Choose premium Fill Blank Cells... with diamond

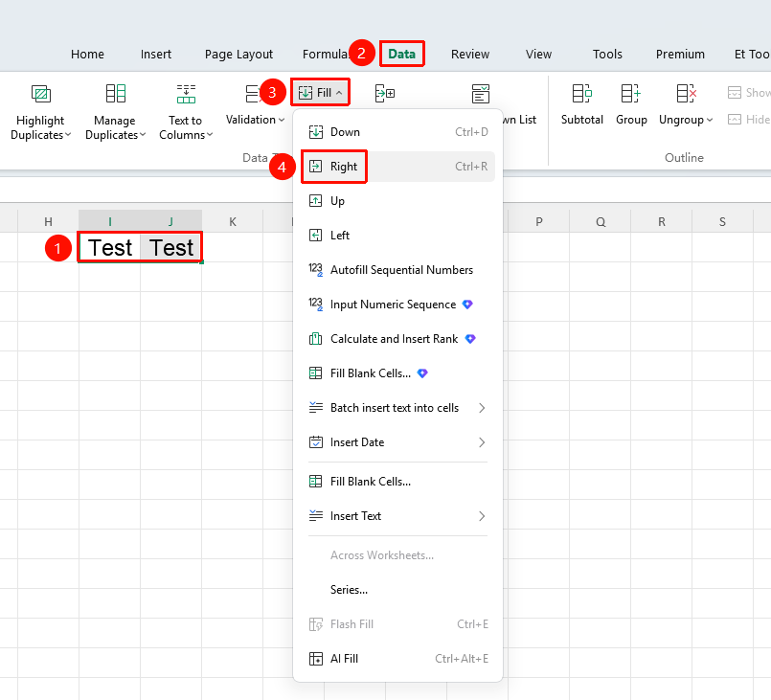(397, 373)
